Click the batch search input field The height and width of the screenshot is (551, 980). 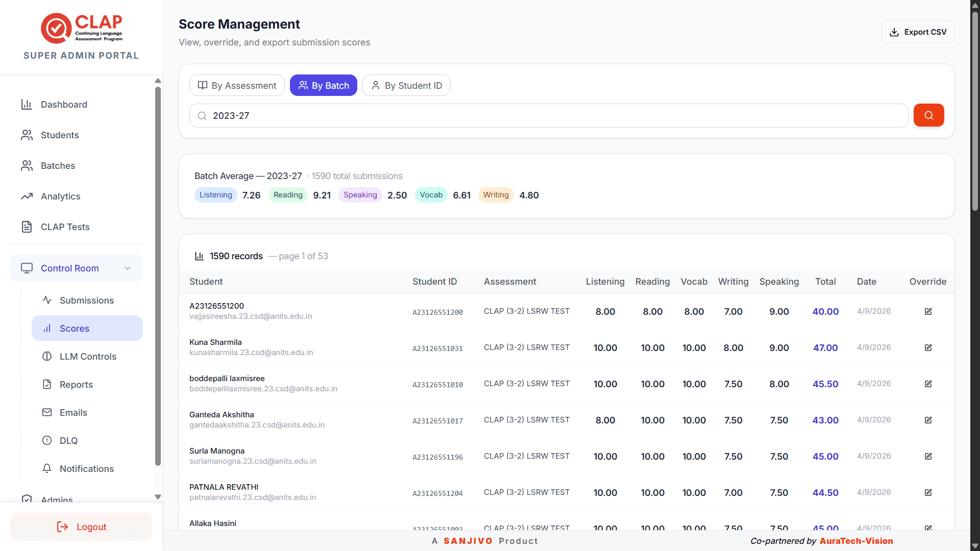coord(549,116)
